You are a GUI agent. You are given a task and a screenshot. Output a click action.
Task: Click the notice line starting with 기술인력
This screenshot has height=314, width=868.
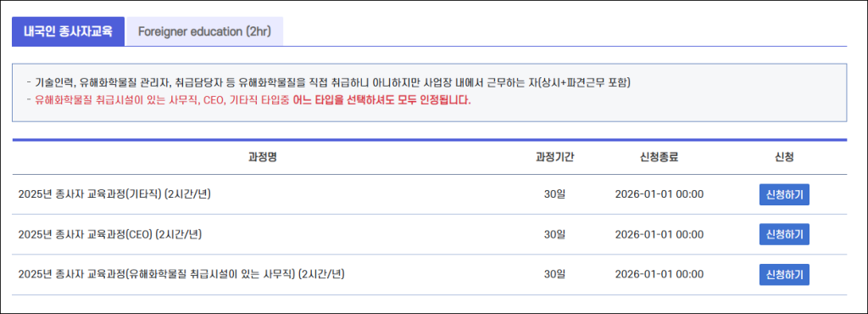[329, 83]
